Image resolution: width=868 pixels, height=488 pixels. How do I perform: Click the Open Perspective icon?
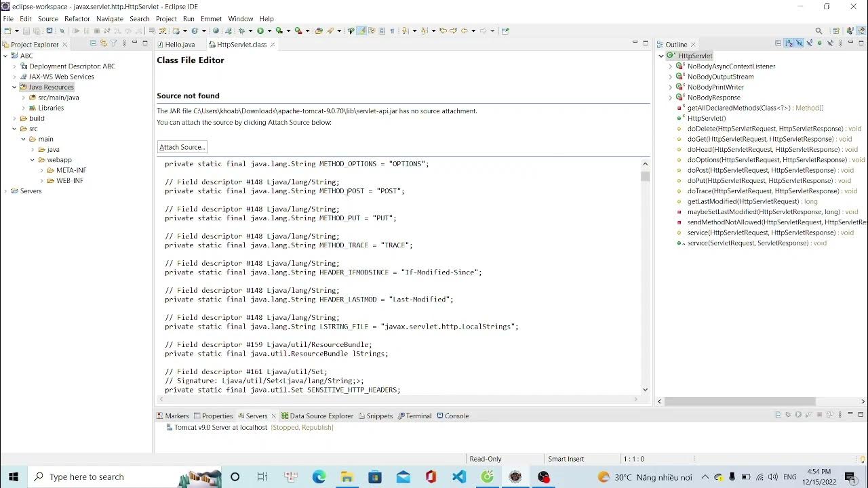tap(836, 31)
